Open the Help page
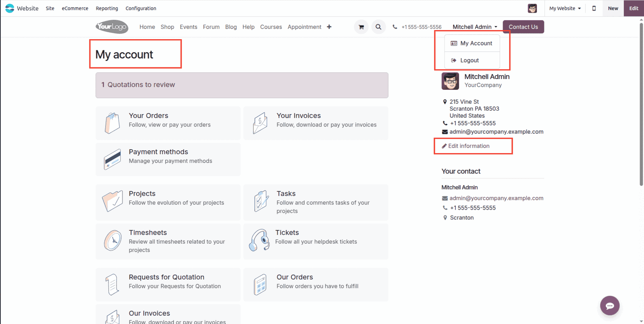Screen dimensions: 644x324 [249, 27]
